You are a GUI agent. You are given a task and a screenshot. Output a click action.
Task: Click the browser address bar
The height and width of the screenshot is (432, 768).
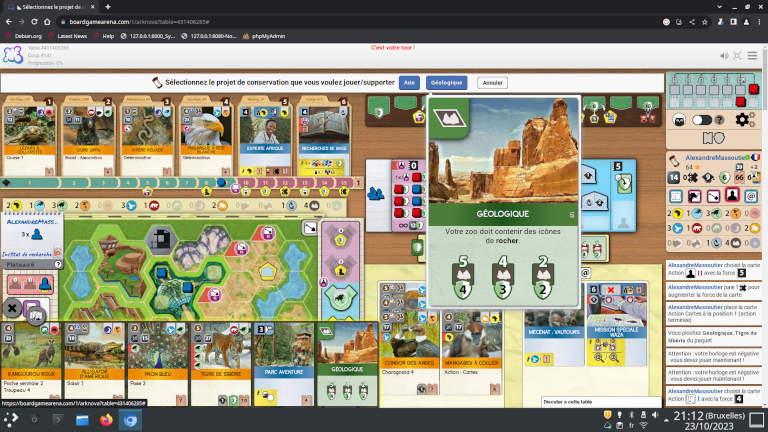click(x=362, y=22)
